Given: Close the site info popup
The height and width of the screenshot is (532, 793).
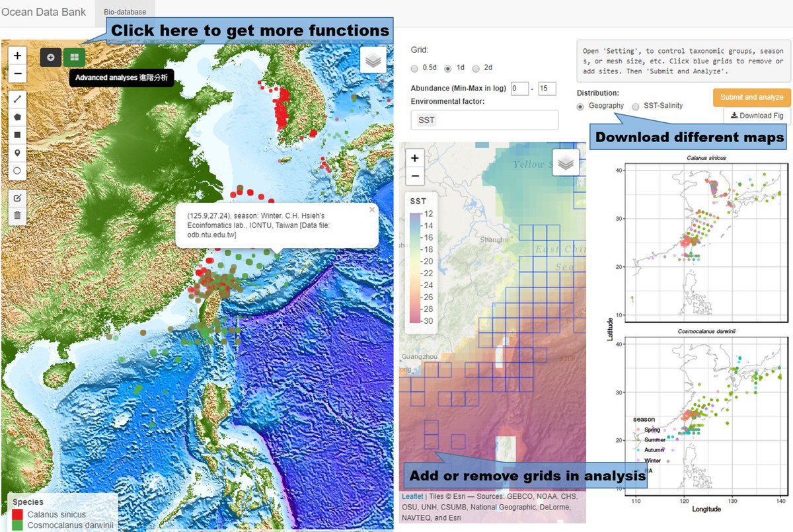Looking at the screenshot, I should coord(371,209).
